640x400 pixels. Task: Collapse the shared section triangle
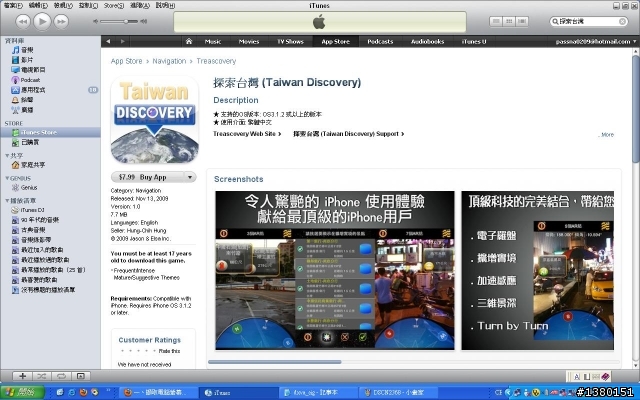pyautogui.click(x=7, y=156)
